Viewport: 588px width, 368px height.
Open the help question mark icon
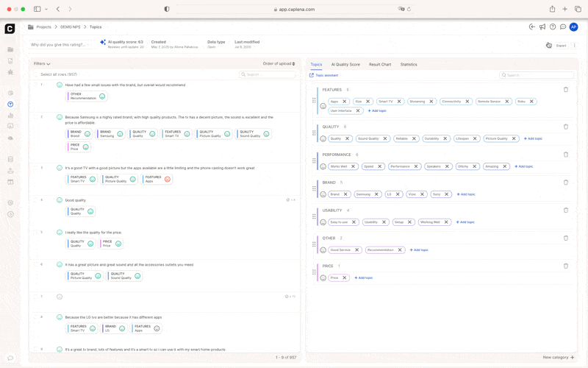553,26
